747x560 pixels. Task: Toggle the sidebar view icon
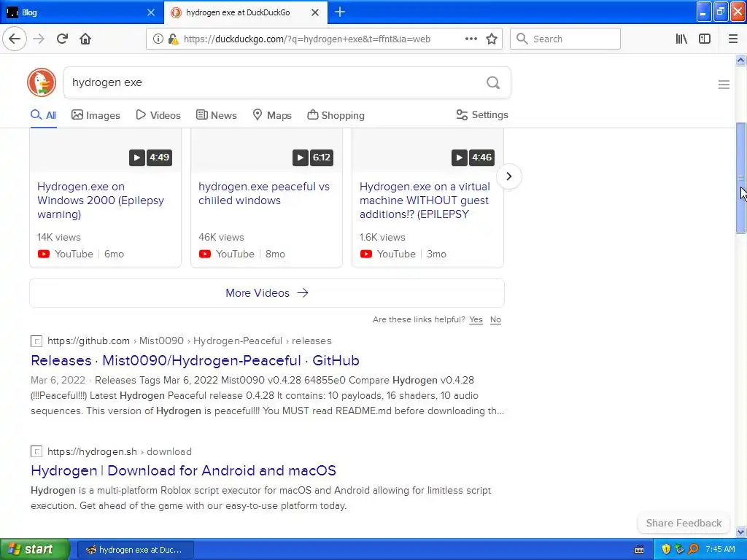705,39
